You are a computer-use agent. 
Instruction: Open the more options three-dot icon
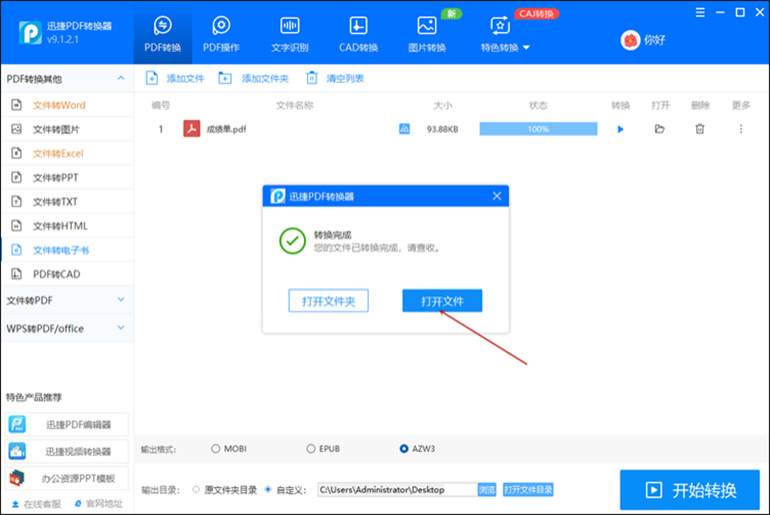(741, 129)
